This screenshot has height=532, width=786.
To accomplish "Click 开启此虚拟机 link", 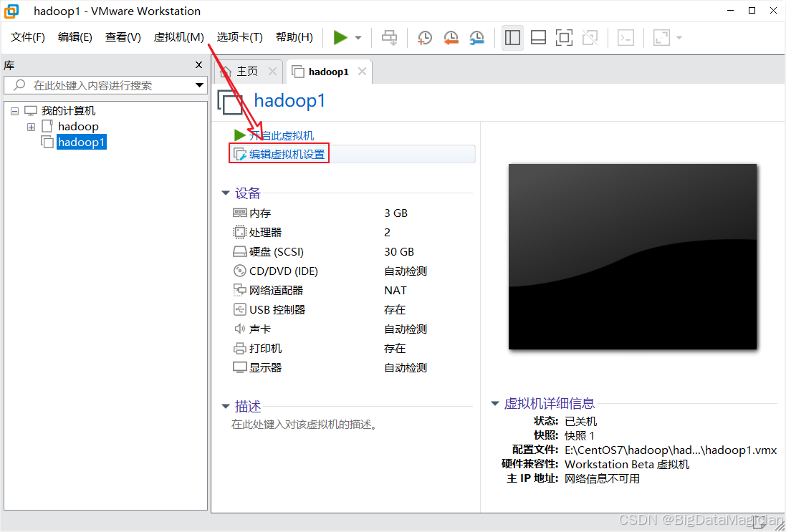I will coord(281,136).
